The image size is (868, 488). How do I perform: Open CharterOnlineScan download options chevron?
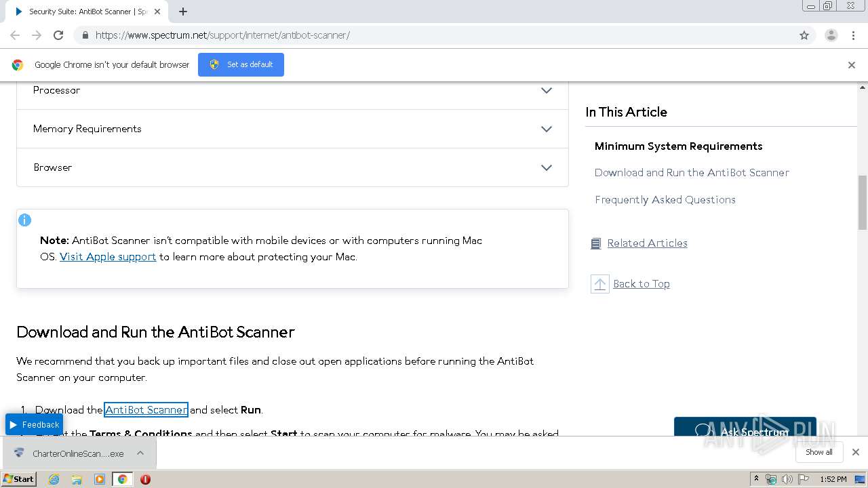[140, 453]
